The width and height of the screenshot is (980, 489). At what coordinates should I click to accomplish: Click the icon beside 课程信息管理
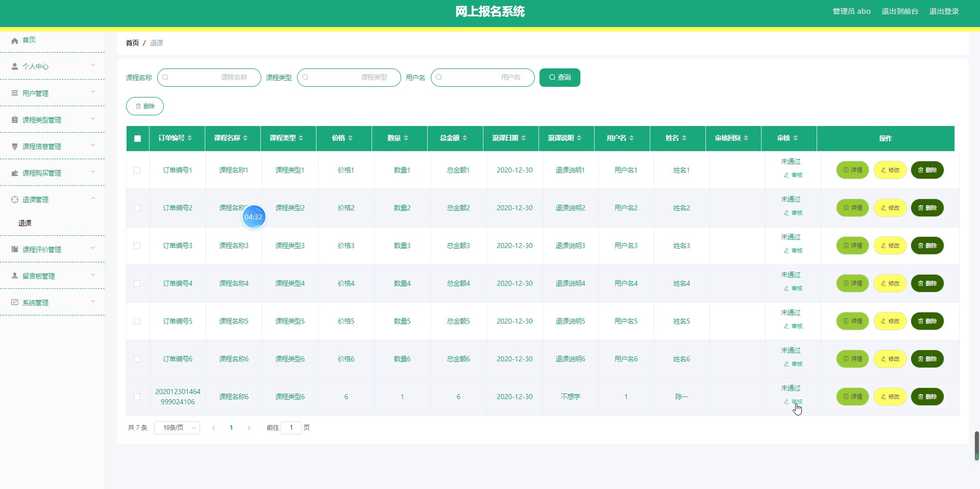tap(15, 146)
